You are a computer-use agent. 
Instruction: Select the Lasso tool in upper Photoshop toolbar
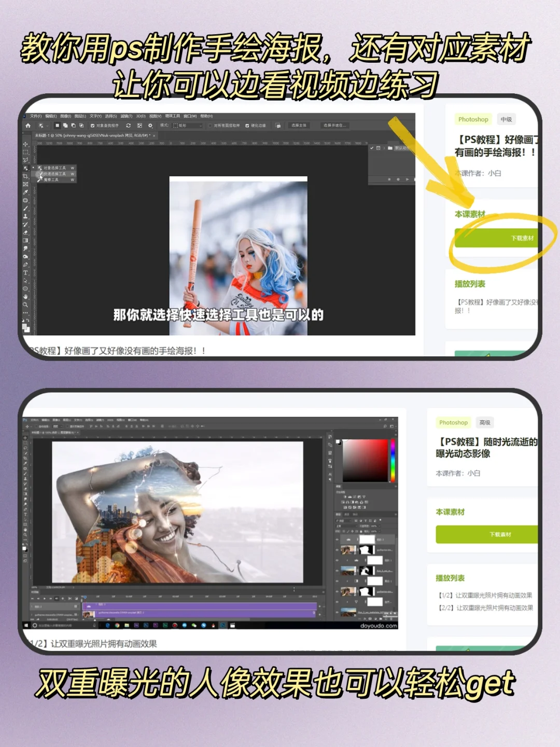(x=25, y=160)
